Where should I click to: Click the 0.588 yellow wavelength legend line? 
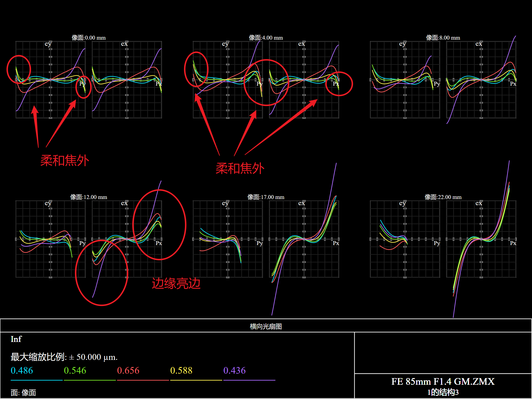(x=196, y=380)
